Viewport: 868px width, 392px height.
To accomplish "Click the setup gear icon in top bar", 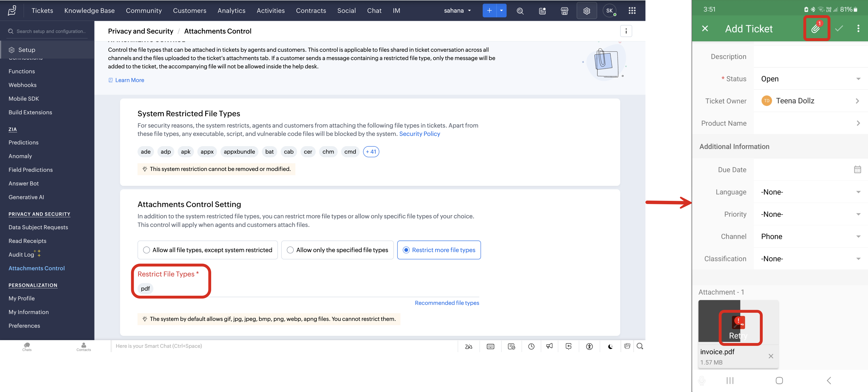I will (587, 11).
